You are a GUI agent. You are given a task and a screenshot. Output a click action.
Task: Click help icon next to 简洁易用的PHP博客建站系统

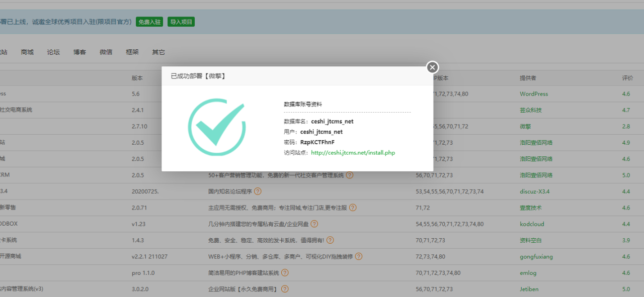point(285,273)
